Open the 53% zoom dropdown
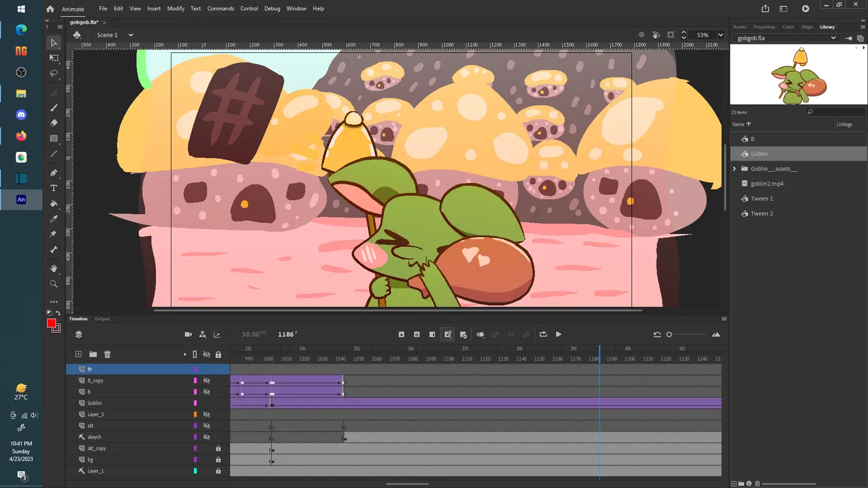This screenshot has width=868, height=488. 720,35
